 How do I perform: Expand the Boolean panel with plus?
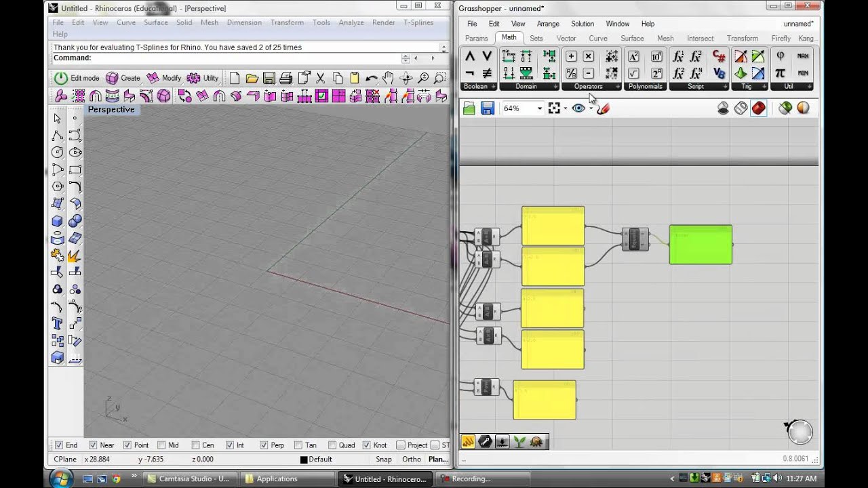pyautogui.click(x=494, y=87)
